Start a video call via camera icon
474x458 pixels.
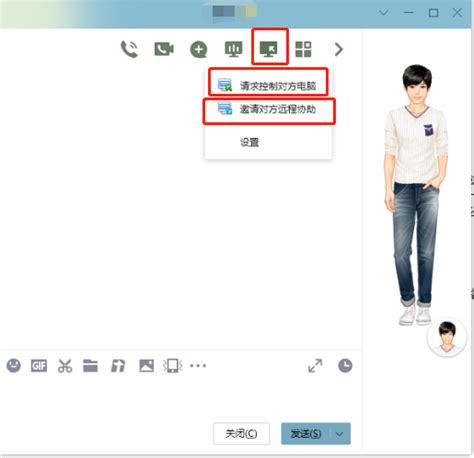164,49
